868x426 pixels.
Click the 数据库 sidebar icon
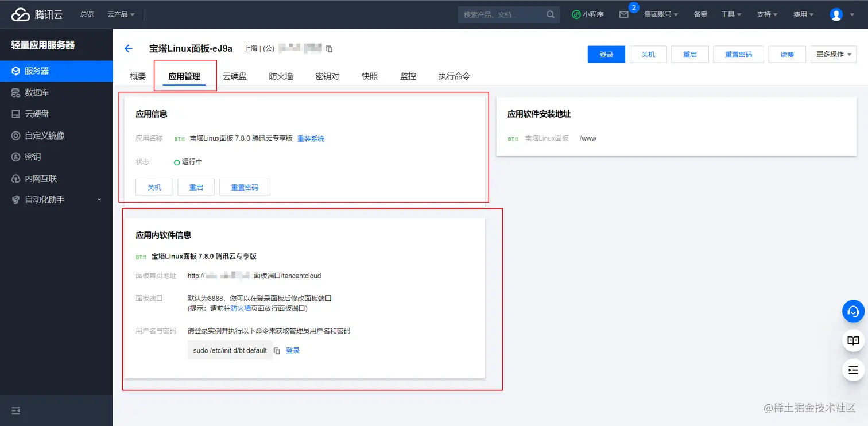(x=15, y=92)
